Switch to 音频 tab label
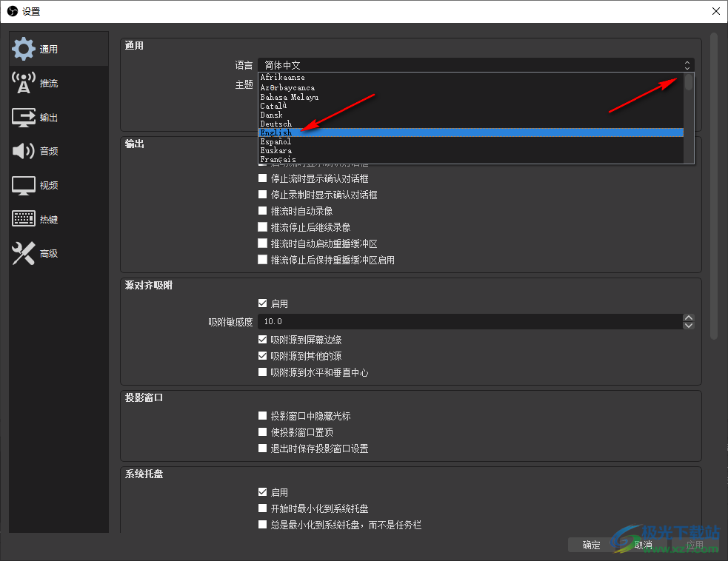728x561 pixels. click(49, 151)
